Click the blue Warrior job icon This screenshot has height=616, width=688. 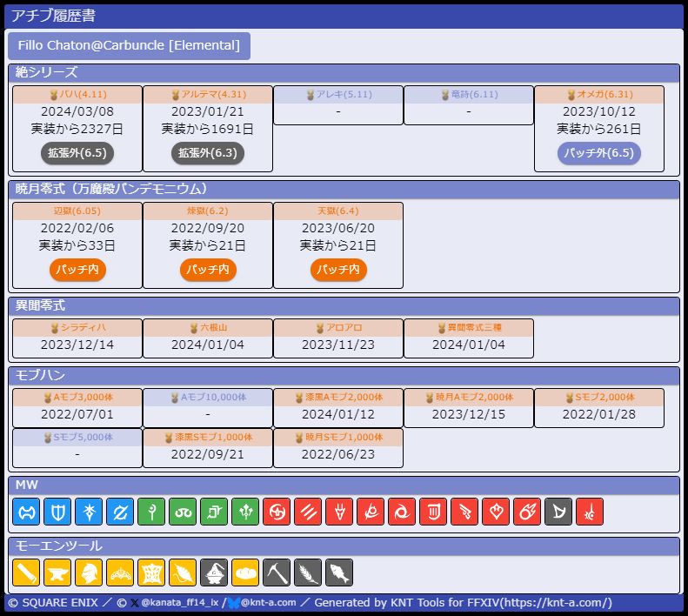(26, 512)
